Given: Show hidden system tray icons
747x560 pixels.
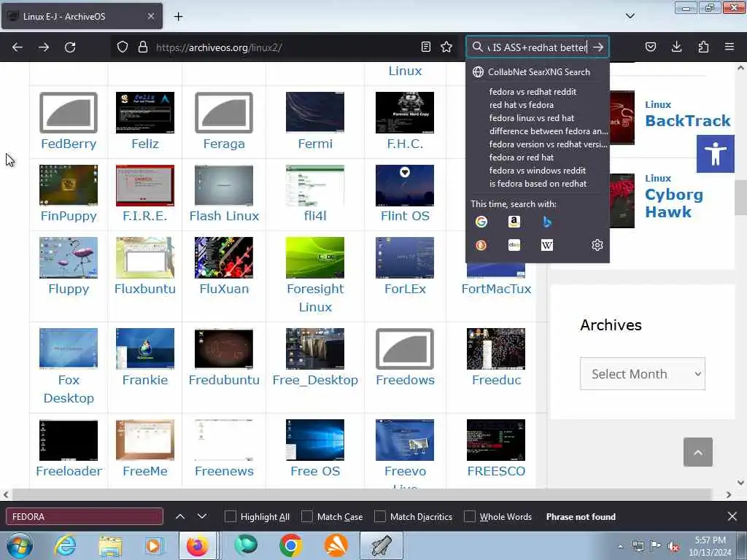Looking at the screenshot, I should pos(620,546).
